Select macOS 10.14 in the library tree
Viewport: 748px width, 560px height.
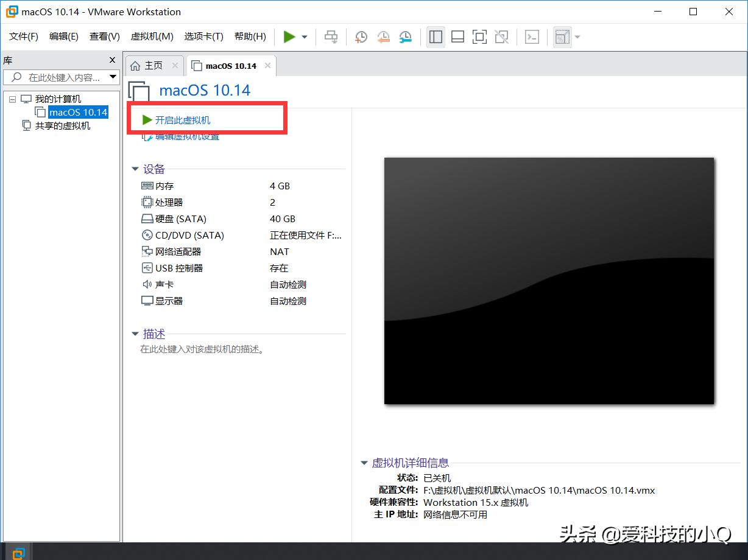[77, 112]
